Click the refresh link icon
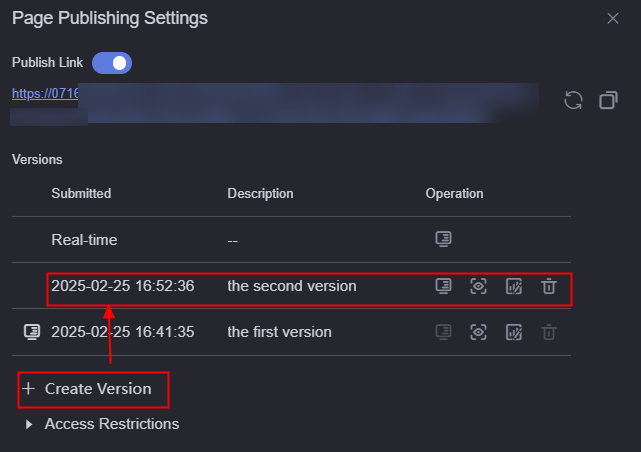The image size is (641, 452). [x=573, y=100]
